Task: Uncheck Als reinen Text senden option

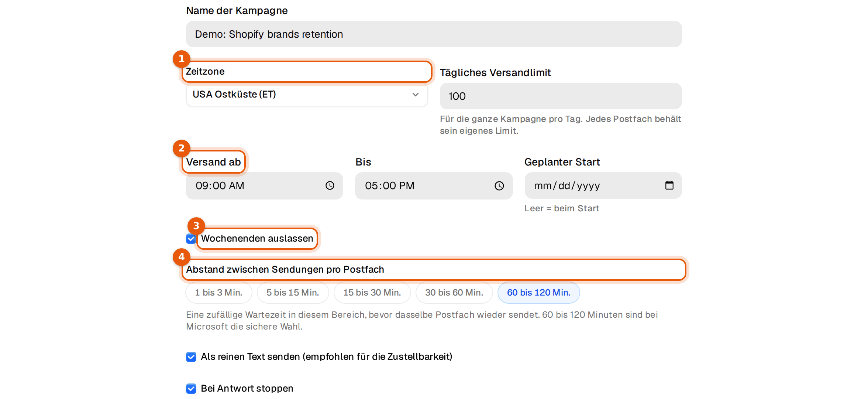Action: (191, 357)
